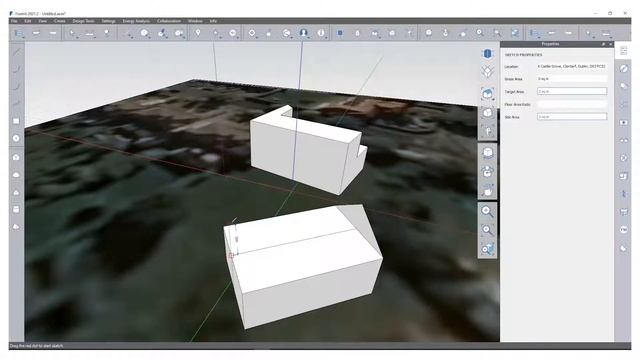Open the Properties palette tab icon
Viewport: 640px width, 360px height.
click(623, 51)
